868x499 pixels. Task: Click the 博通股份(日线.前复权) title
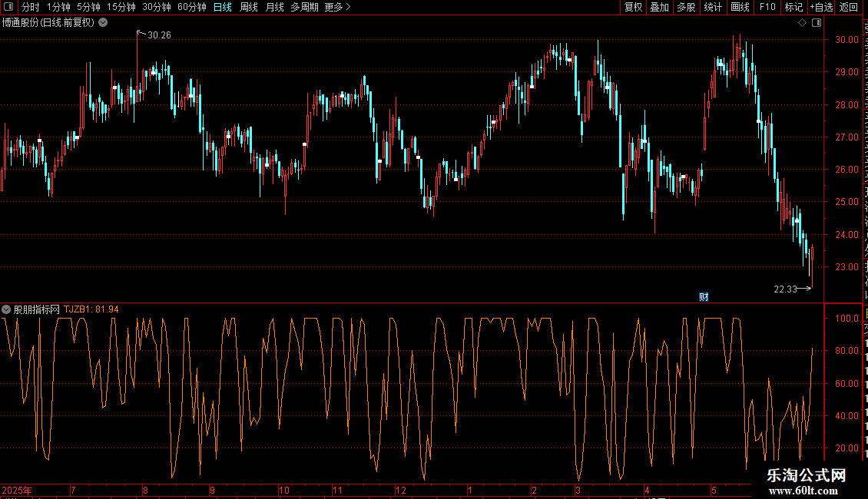[48, 23]
